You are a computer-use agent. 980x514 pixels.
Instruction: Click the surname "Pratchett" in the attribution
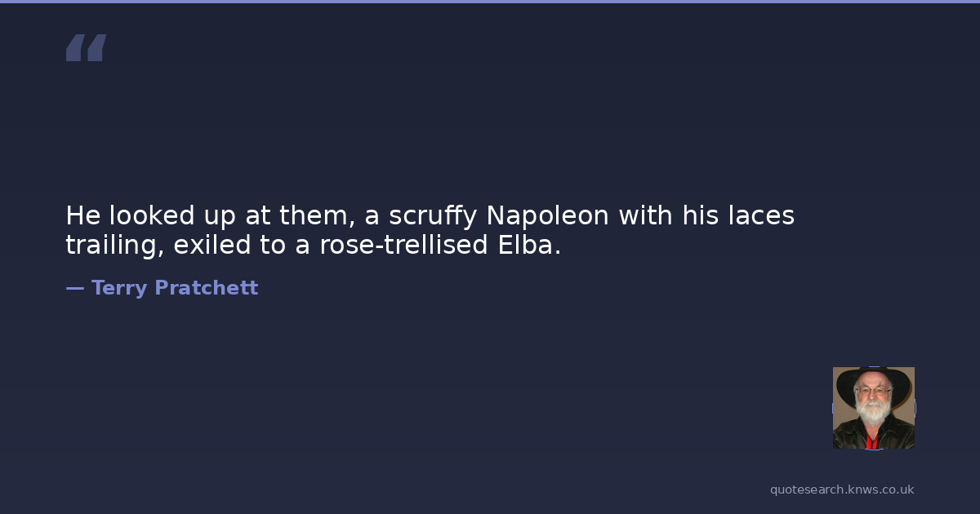coord(206,288)
